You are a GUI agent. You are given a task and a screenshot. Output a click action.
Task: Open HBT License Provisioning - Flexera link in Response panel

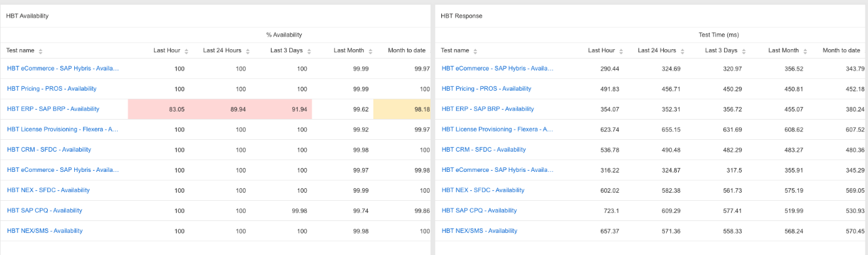[x=497, y=129]
